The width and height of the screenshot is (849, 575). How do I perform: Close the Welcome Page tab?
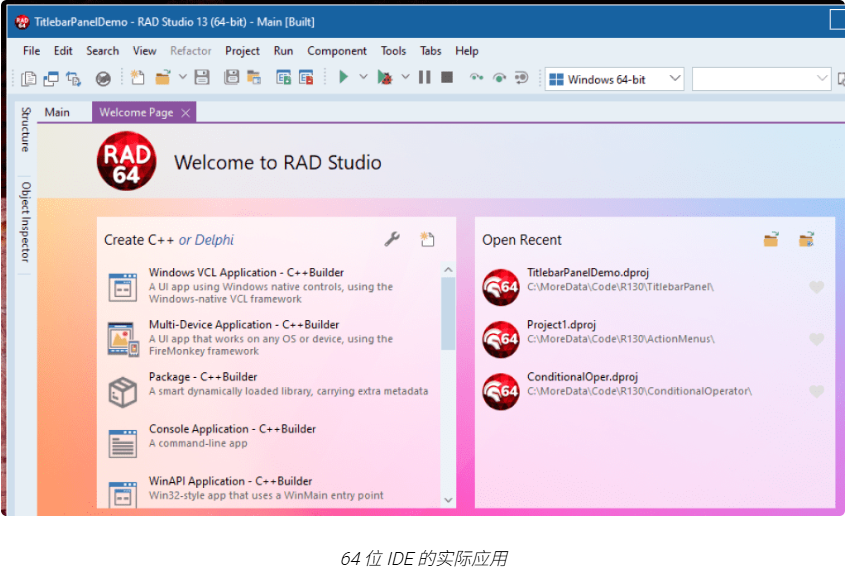(x=185, y=113)
